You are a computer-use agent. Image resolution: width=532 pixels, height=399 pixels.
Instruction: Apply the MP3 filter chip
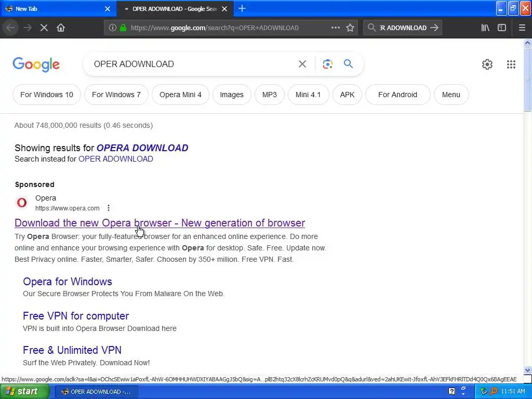click(270, 95)
